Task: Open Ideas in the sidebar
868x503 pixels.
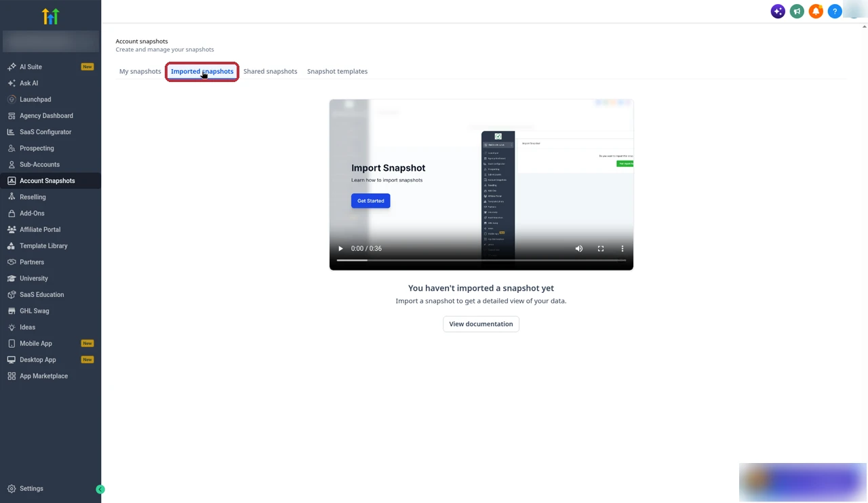Action: pos(50,327)
